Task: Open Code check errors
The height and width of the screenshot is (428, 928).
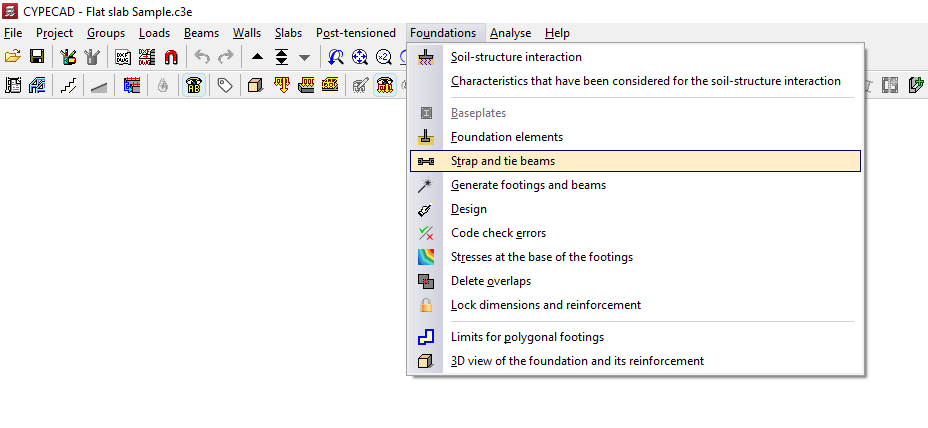Action: (x=635, y=233)
